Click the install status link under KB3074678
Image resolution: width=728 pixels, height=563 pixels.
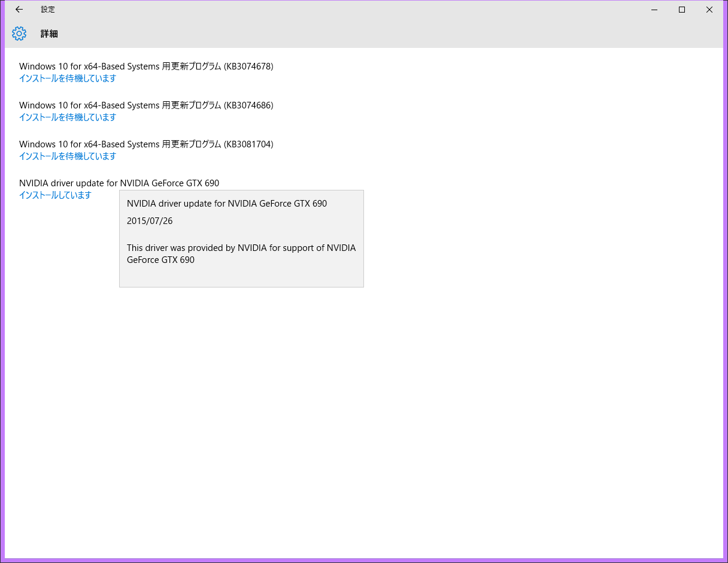click(x=68, y=78)
